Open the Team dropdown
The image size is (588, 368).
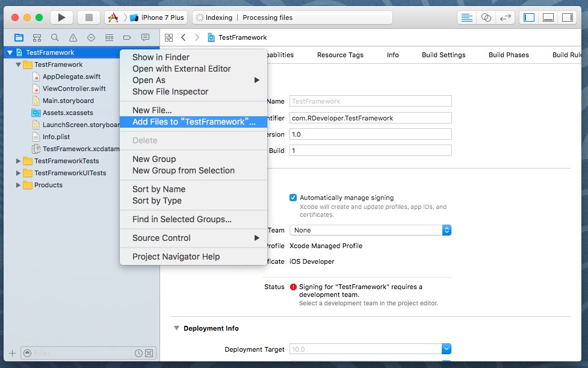pyautogui.click(x=370, y=230)
